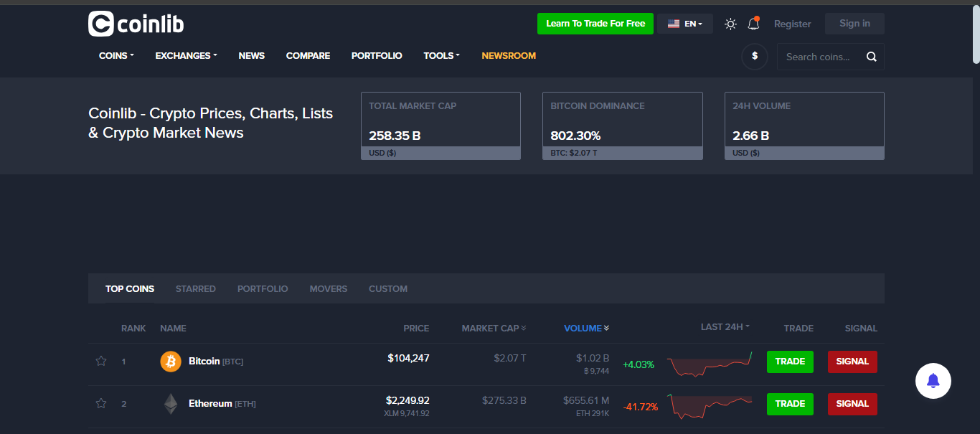Click Ethereum -41.72% change value
The width and height of the screenshot is (980, 434).
(641, 407)
